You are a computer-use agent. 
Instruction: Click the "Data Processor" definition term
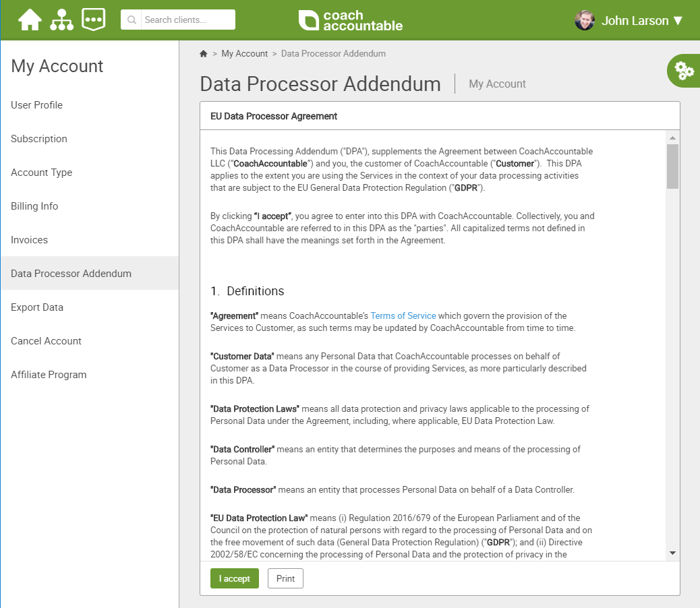pos(243,490)
